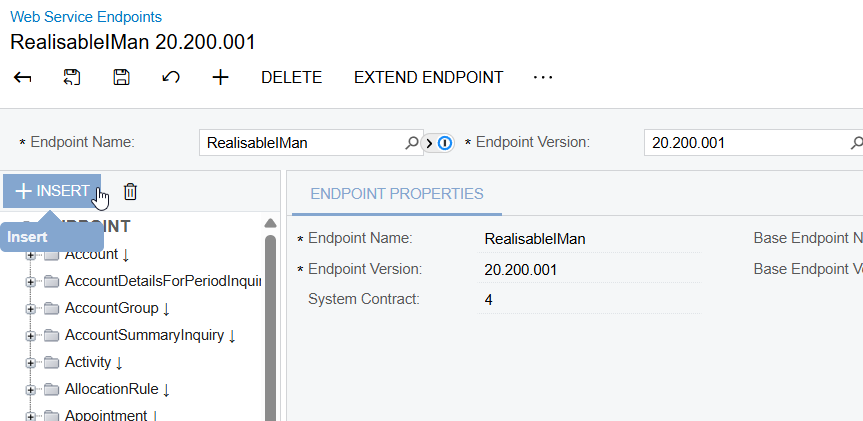The image size is (863, 421).
Task: Click the plus add new record icon
Action: (221, 78)
